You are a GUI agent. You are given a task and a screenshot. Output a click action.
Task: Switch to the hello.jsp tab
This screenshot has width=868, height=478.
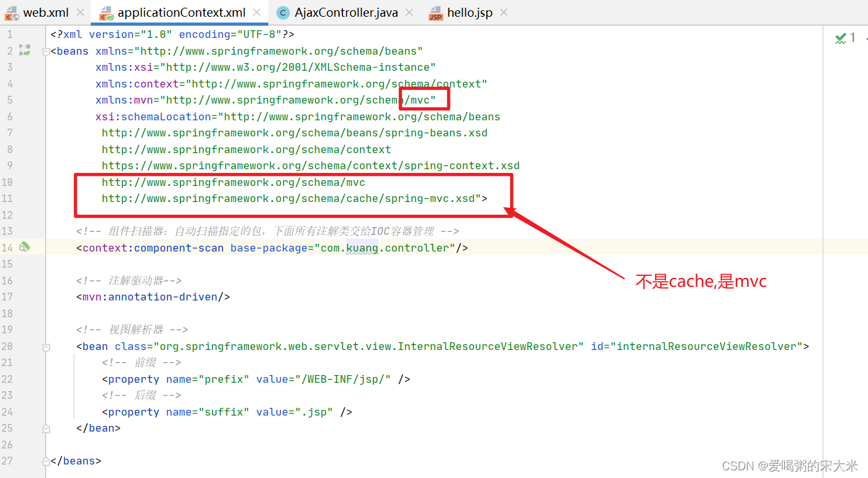[x=470, y=12]
